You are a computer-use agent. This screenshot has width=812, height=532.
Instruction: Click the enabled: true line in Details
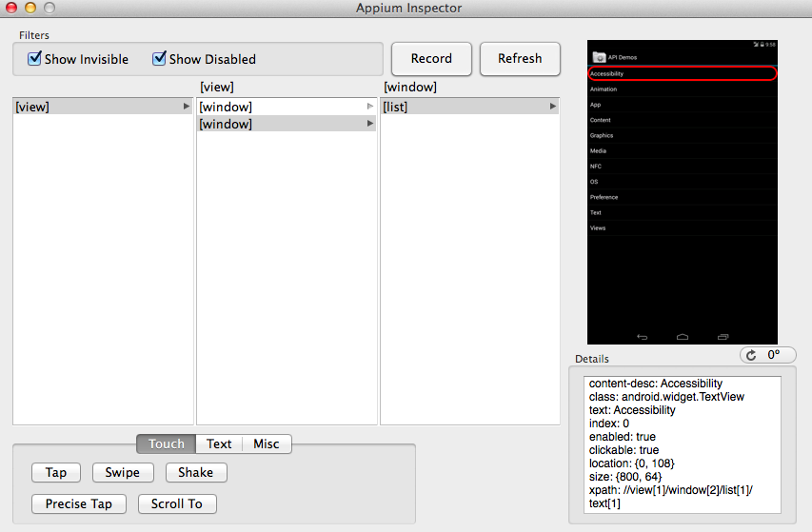click(x=622, y=437)
